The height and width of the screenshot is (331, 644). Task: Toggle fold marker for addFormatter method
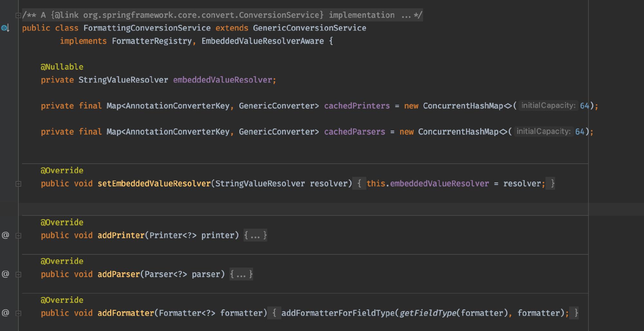click(x=18, y=313)
